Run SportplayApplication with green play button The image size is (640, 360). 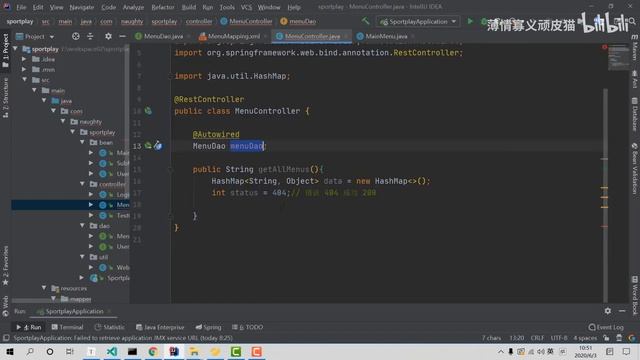470,21
